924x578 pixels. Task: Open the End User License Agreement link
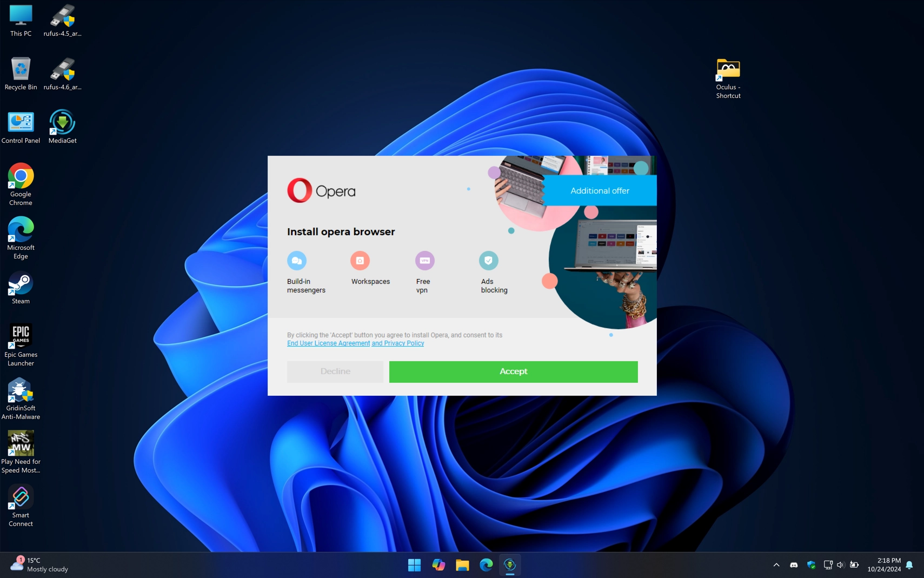(x=328, y=343)
